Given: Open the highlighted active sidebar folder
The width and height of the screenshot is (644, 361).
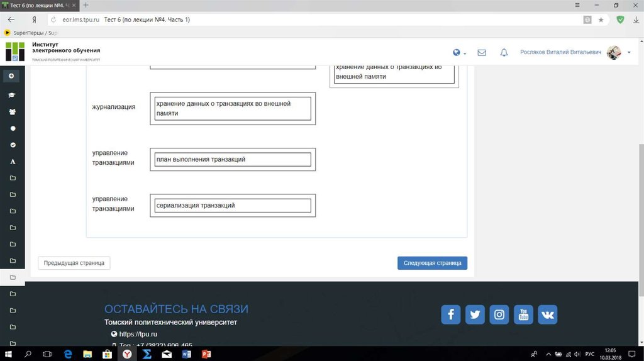Looking at the screenshot, I should click(13, 277).
